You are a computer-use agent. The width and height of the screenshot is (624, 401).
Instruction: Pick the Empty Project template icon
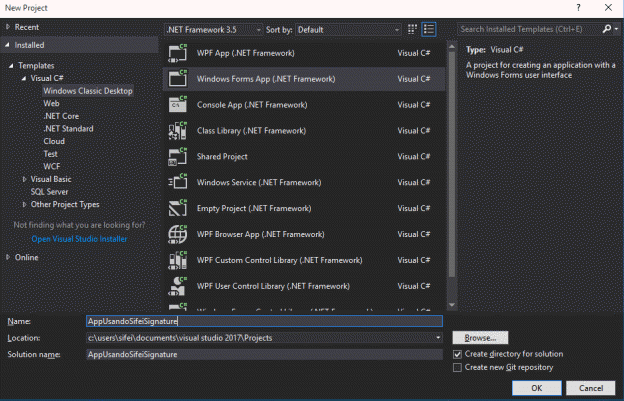coord(177,208)
